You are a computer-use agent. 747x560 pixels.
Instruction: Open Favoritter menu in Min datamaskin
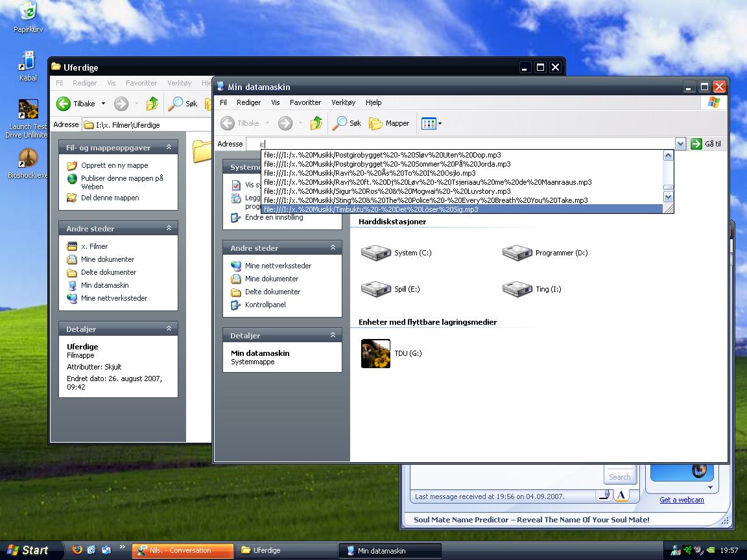[x=305, y=102]
